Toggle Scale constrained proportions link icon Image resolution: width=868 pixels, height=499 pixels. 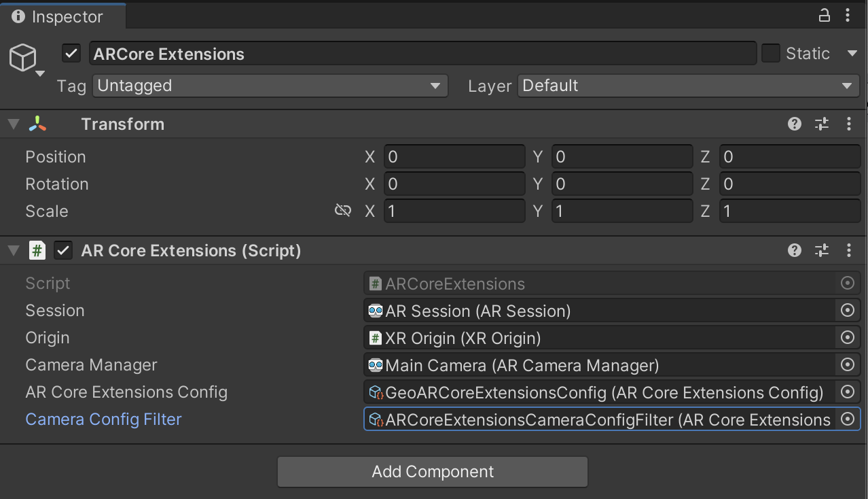[343, 211]
